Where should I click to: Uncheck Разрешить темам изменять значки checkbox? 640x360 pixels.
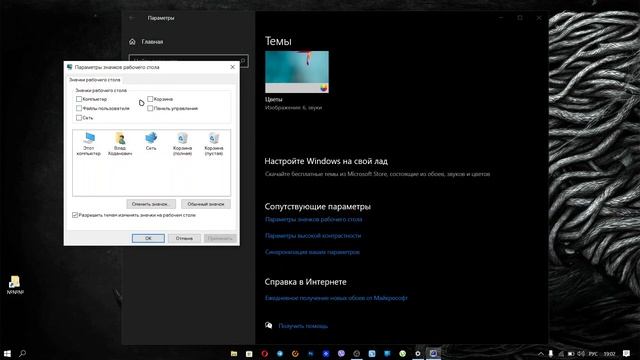pos(75,215)
